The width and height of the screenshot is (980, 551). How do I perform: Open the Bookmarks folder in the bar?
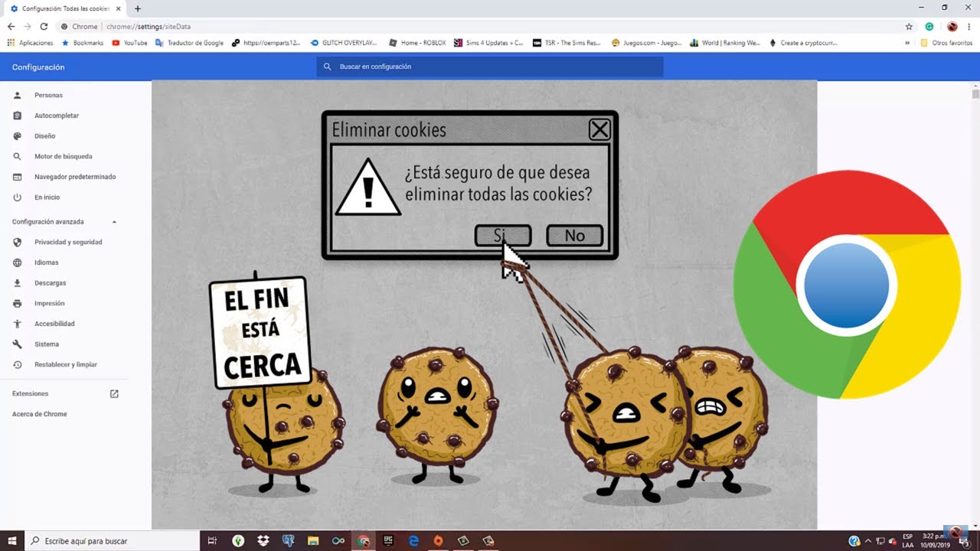pyautogui.click(x=82, y=43)
